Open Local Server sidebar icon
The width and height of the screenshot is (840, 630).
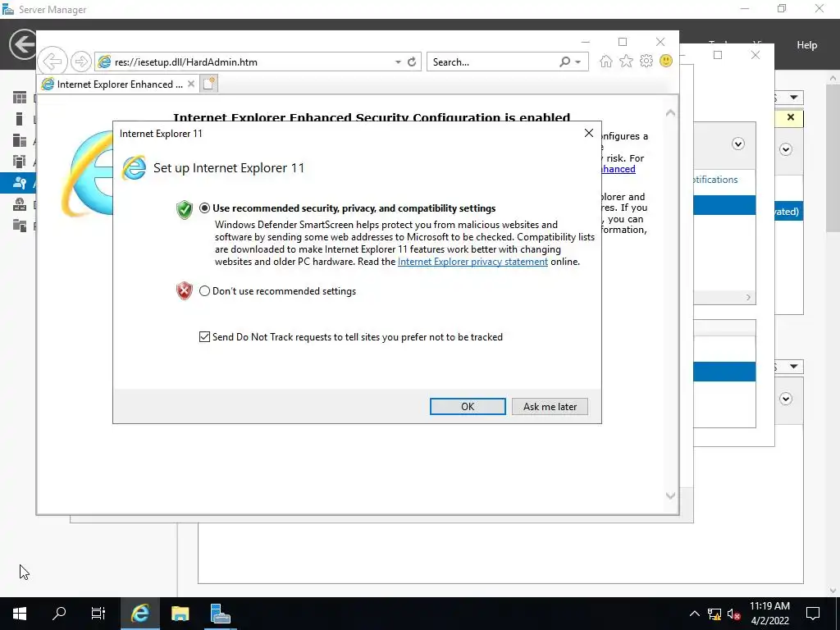click(x=20, y=119)
